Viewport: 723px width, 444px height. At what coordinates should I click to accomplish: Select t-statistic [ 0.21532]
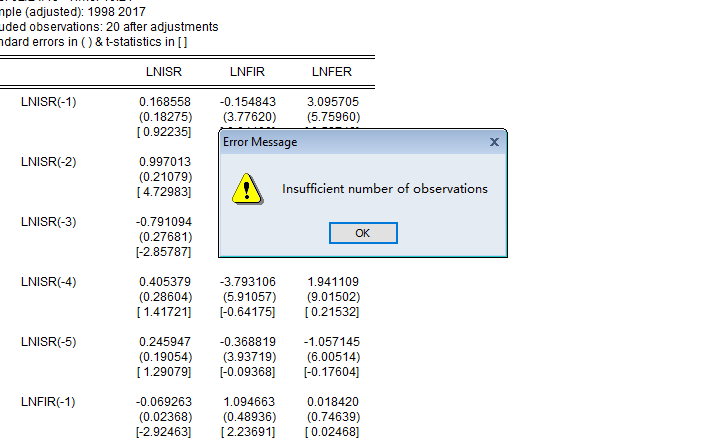pos(332,312)
